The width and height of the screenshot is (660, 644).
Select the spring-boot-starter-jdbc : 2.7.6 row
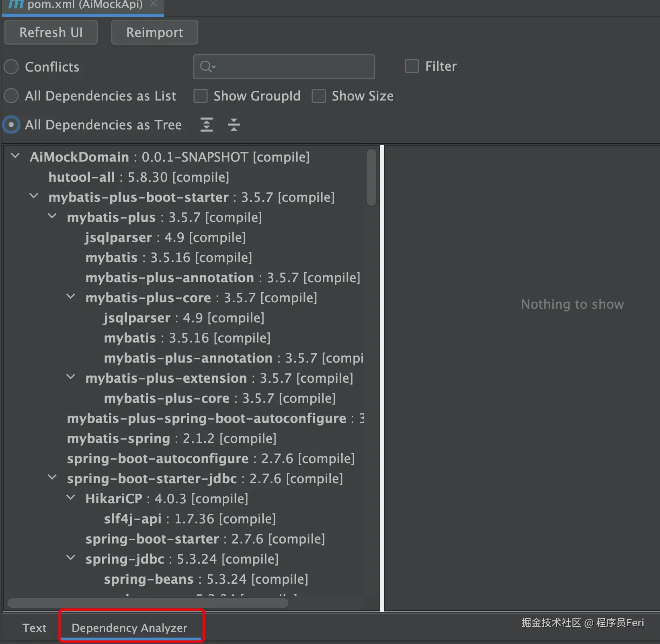[x=205, y=479]
